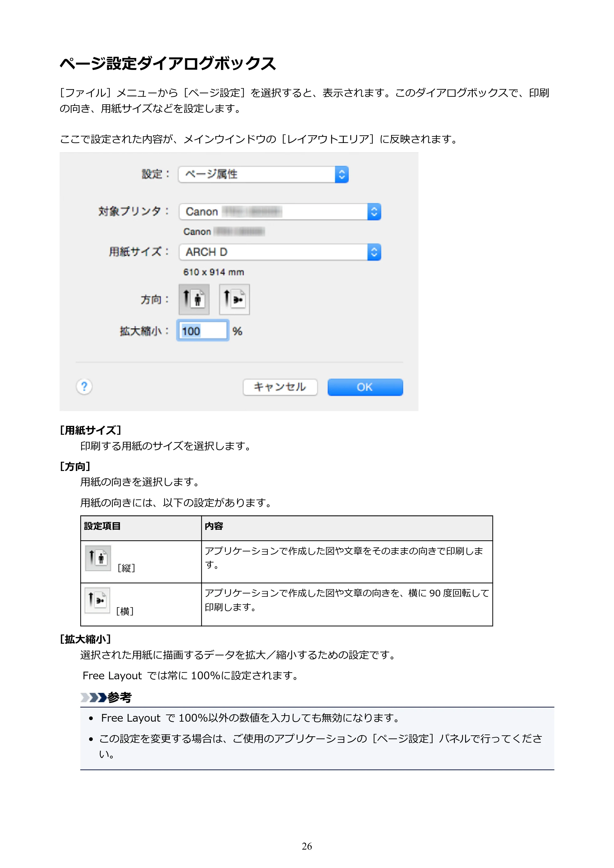Click the 内容 table header
614x868 pixels.
[x=214, y=526]
